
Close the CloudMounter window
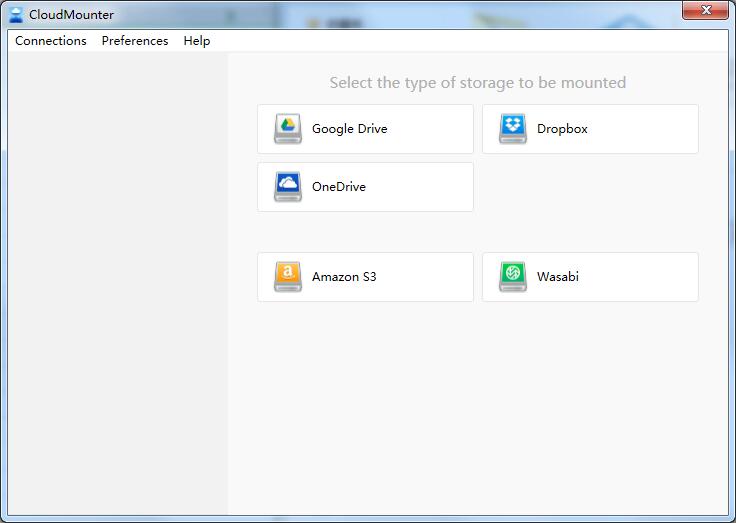pos(705,11)
